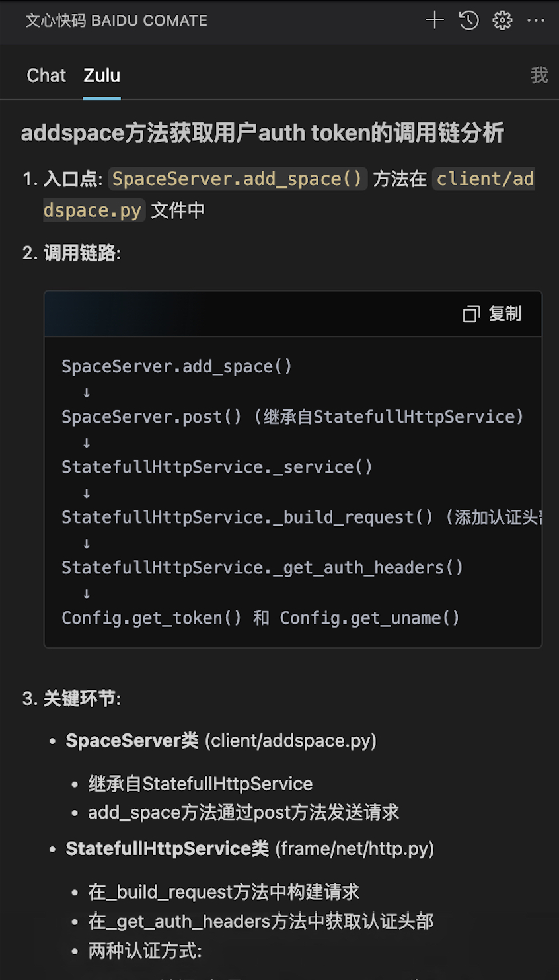Click the addspace analysis heading
The width and height of the screenshot is (559, 980).
tap(262, 132)
